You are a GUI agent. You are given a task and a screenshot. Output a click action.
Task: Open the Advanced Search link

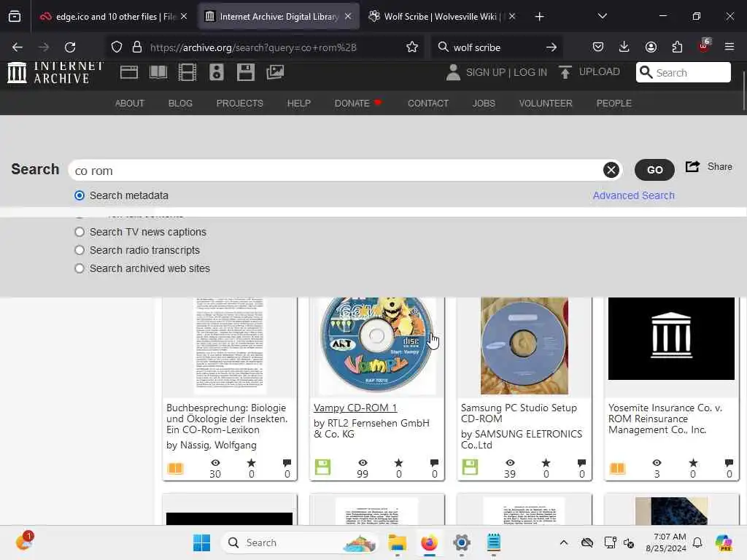point(633,195)
